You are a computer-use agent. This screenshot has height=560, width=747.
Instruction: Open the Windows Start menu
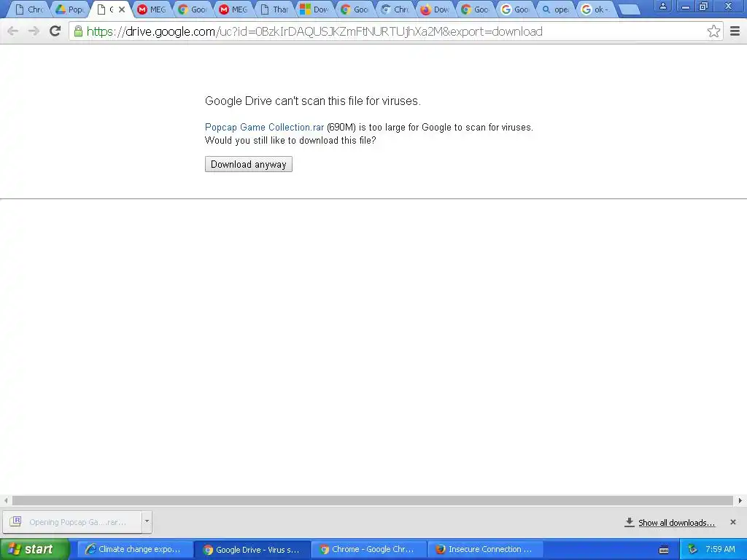[35, 549]
